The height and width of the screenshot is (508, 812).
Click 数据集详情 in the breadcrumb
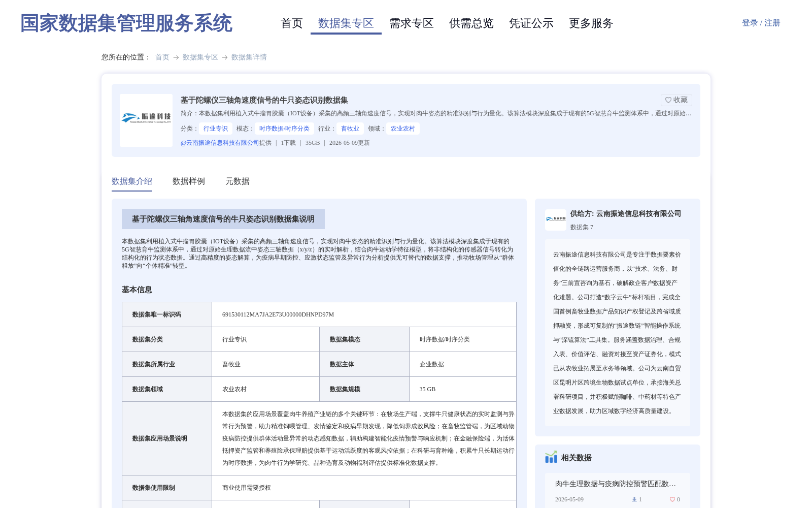click(x=249, y=57)
